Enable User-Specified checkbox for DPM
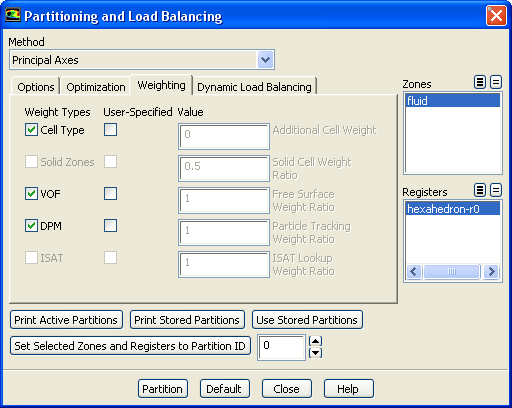 pyautogui.click(x=110, y=226)
